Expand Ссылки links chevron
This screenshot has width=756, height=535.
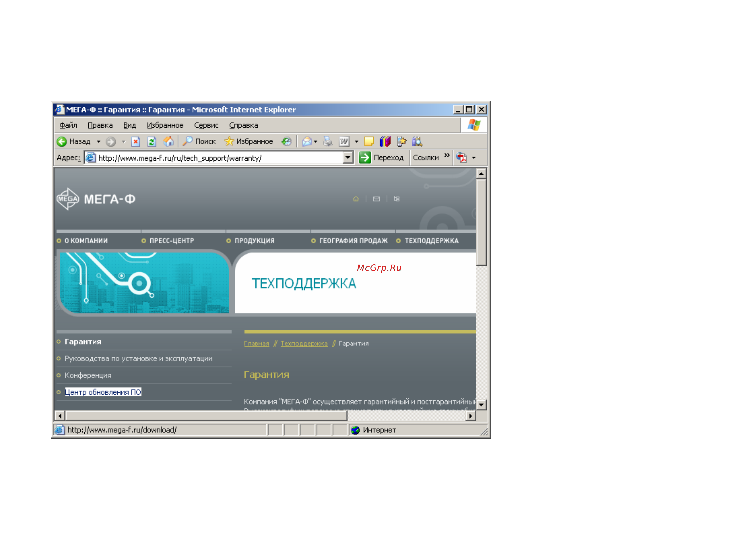coord(447,155)
